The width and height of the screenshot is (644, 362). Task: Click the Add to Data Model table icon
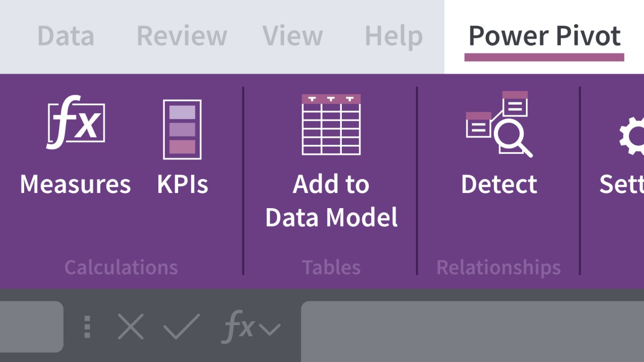[x=331, y=124]
